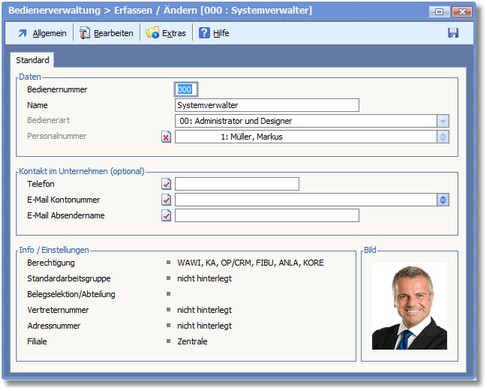This screenshot has height=391, width=487.
Task: Clear Personalnummer with the red X icon
Action: click(166, 137)
